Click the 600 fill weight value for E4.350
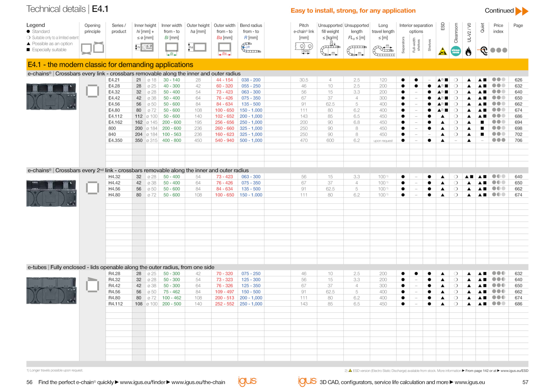This screenshot has width=555, height=392. click(330, 140)
